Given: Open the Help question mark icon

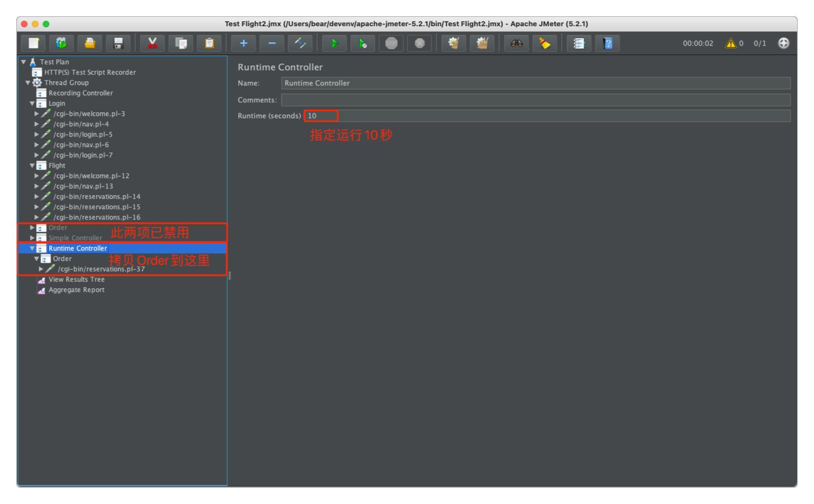Looking at the screenshot, I should click(608, 43).
